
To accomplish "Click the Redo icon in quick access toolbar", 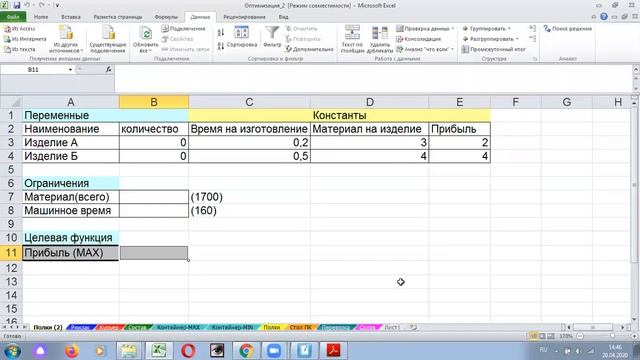I will pyautogui.click(x=42, y=5).
